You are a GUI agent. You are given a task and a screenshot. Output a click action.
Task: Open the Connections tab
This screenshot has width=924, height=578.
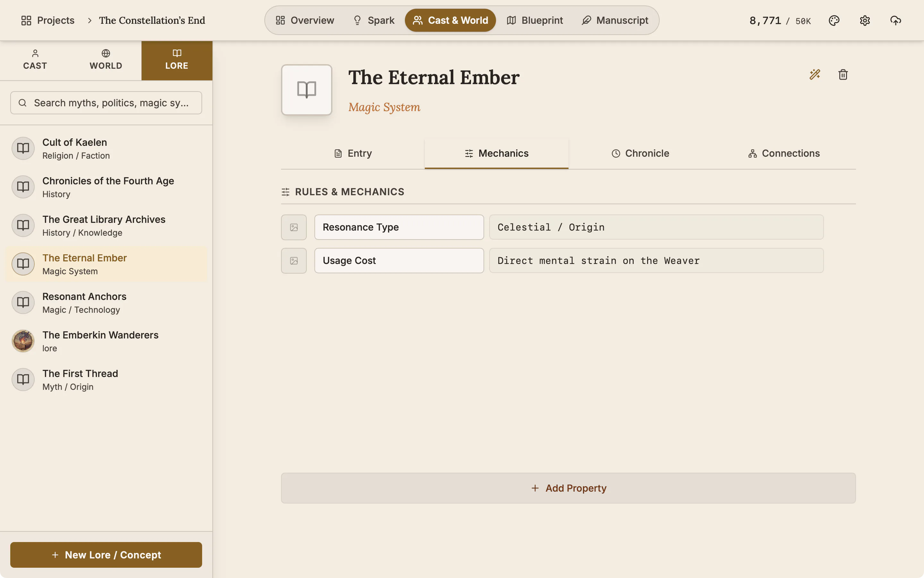(x=784, y=153)
